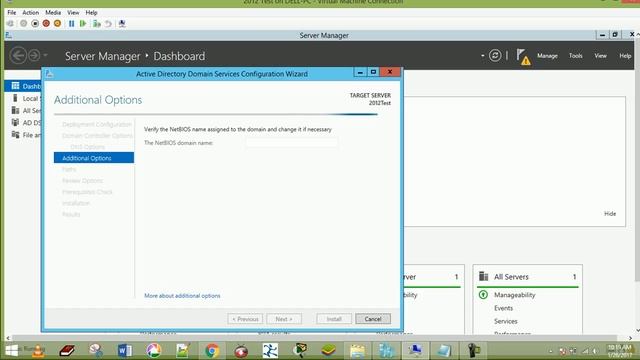Refresh the Server Manager dashboard
640x360 pixels.
click(495, 55)
